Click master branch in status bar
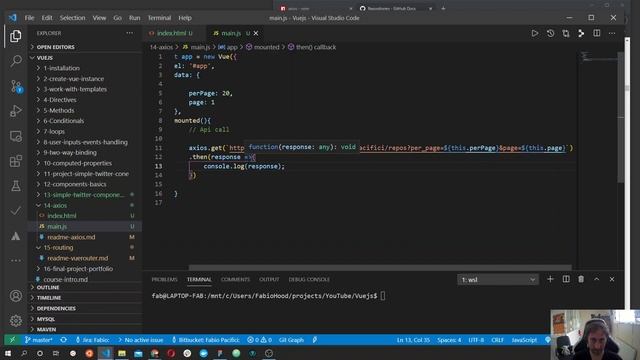 pos(38,340)
